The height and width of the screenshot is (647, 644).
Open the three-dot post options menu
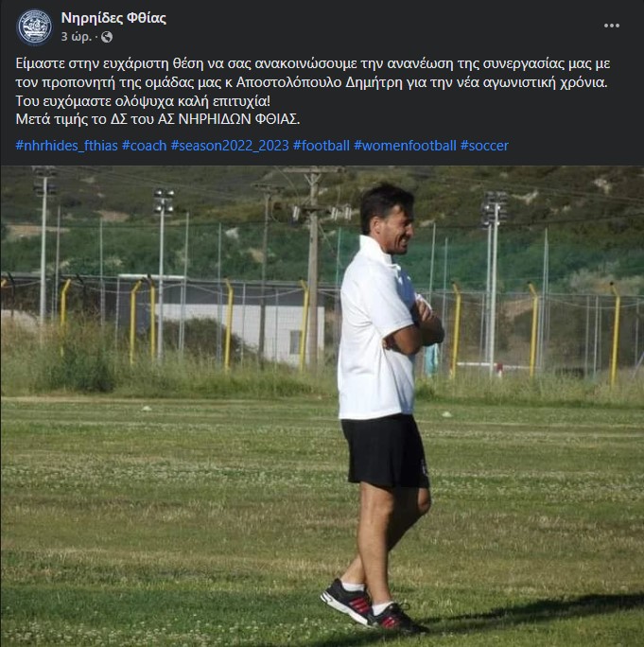612,26
